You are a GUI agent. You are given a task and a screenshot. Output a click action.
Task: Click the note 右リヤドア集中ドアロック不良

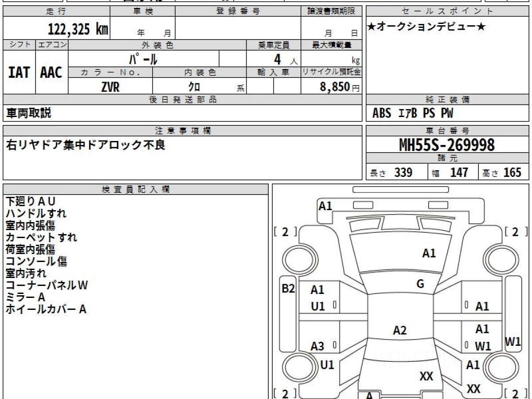86,145
